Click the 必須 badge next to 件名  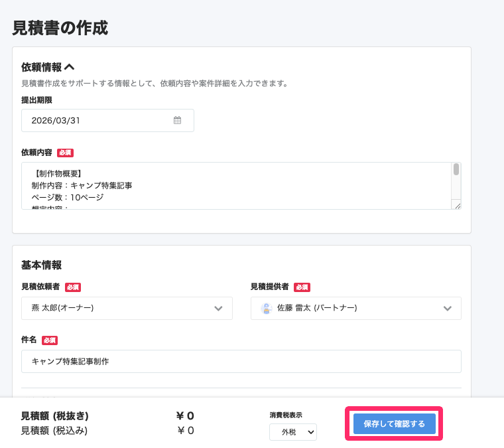[50, 340]
